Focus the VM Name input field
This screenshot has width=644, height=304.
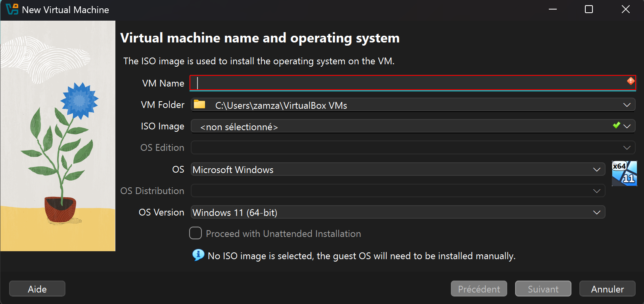point(413,83)
